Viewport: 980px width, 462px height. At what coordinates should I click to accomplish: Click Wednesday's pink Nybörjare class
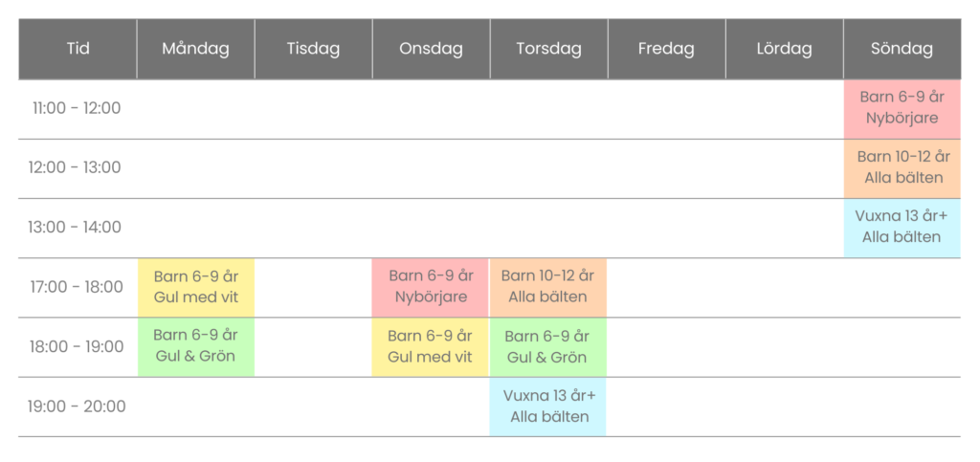click(x=431, y=287)
